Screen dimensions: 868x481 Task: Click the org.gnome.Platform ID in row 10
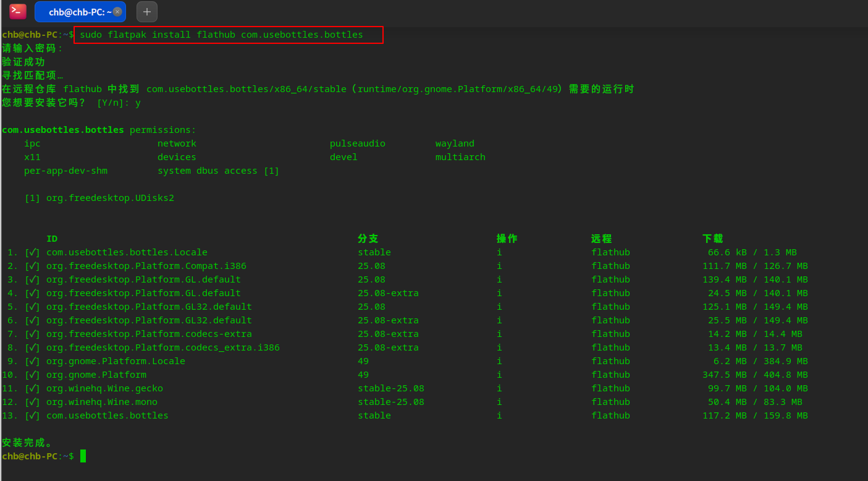[x=96, y=375]
